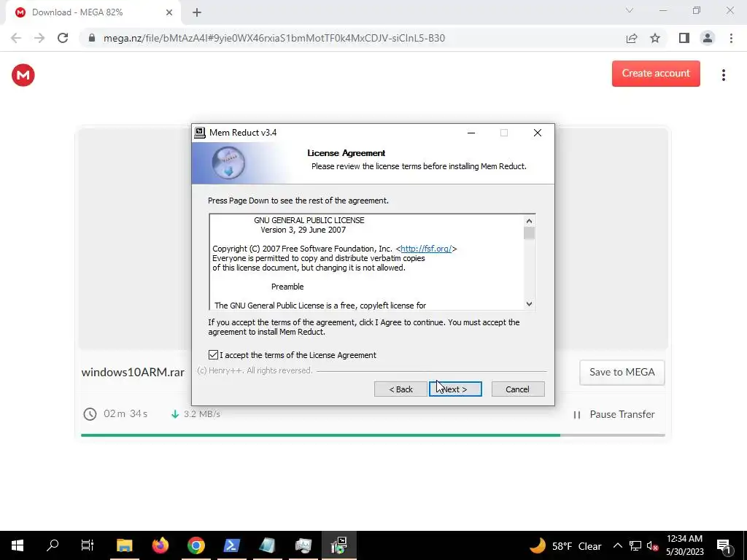The height and width of the screenshot is (560, 747).
Task: Open the http://fsf.org/ link
Action: click(x=426, y=249)
